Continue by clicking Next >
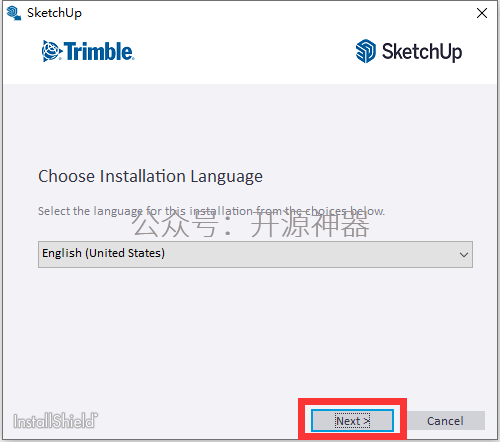This screenshot has width=500, height=442. tap(352, 421)
